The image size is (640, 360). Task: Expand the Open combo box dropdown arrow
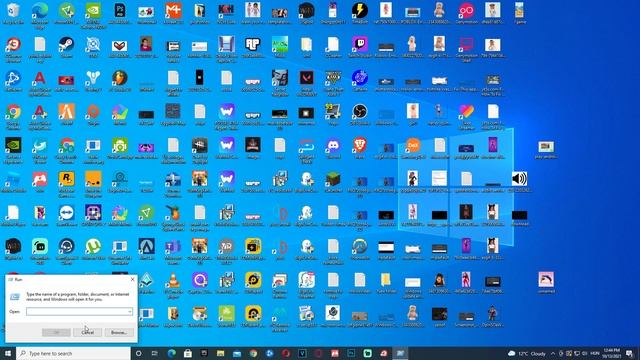[x=129, y=311]
